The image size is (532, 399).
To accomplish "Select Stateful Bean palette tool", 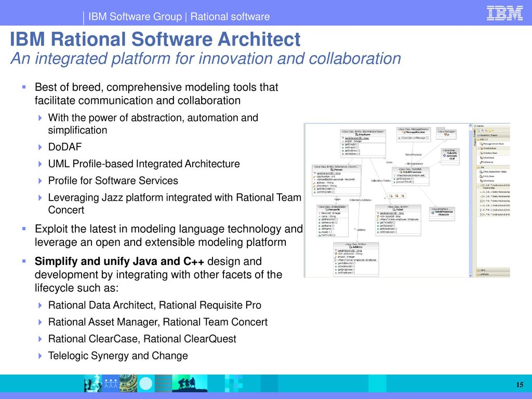I will click(x=488, y=148).
